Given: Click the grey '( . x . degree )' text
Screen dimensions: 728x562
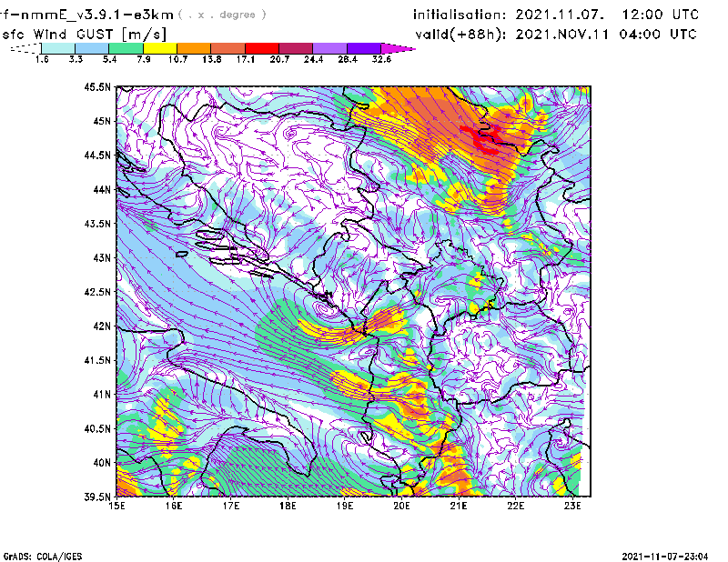Looking at the screenshot, I should click(222, 15).
